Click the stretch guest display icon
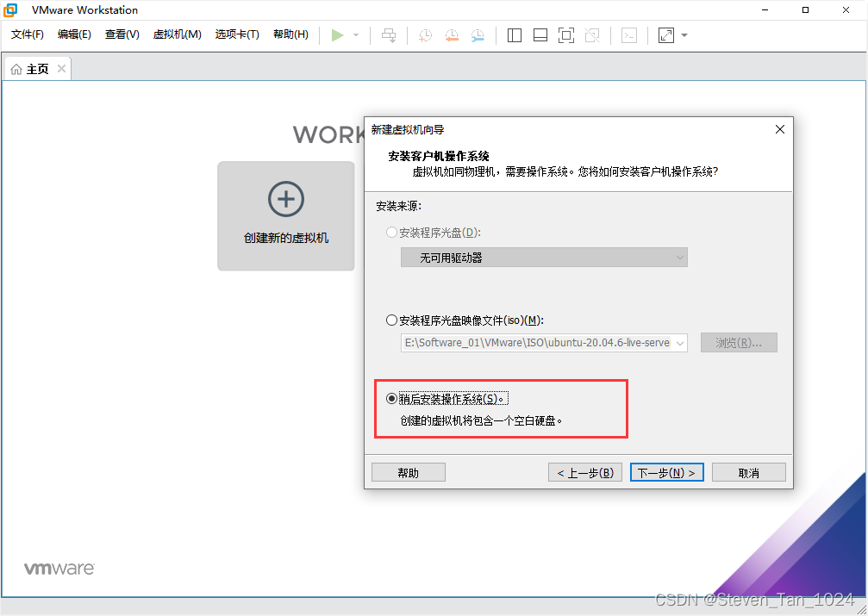The image size is (868, 616). click(x=666, y=35)
